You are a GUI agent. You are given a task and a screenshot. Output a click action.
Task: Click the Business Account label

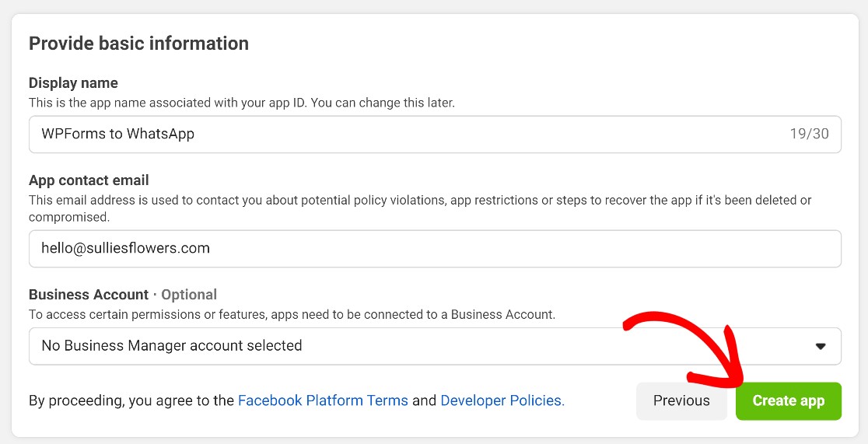click(x=89, y=295)
